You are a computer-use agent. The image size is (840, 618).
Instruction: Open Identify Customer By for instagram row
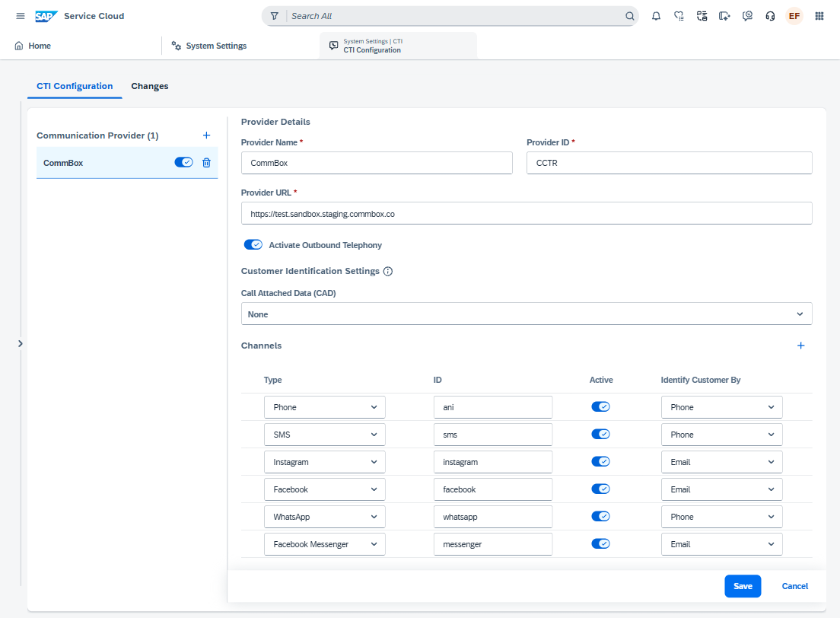pyautogui.click(x=721, y=462)
